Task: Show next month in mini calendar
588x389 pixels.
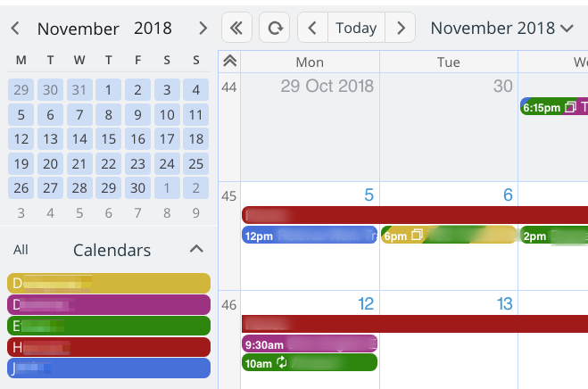Action: (203, 29)
